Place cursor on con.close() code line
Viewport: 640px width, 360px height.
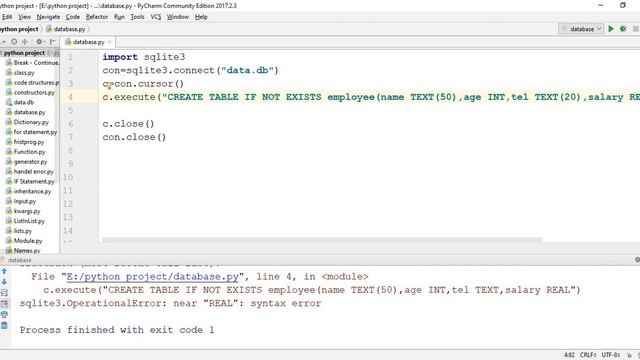[x=134, y=137]
